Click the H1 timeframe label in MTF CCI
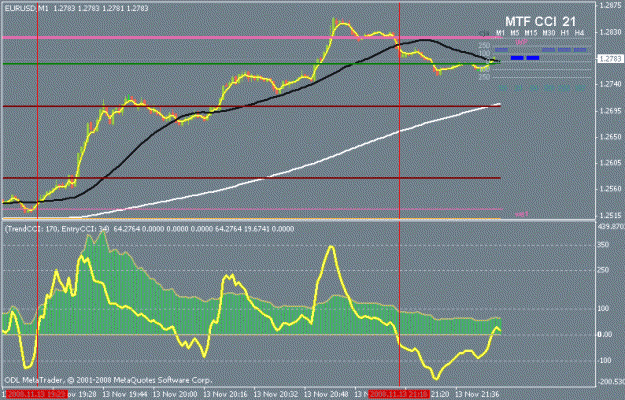 [x=565, y=33]
